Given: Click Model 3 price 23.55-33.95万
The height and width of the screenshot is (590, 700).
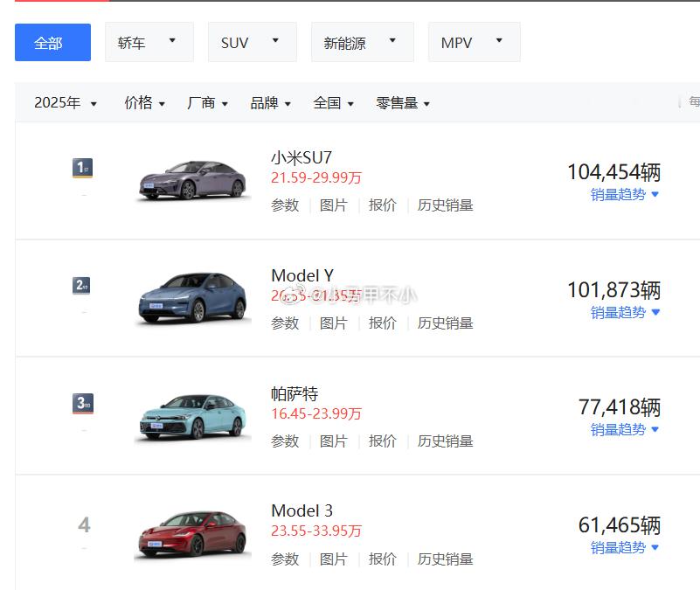Looking at the screenshot, I should pos(316,531).
